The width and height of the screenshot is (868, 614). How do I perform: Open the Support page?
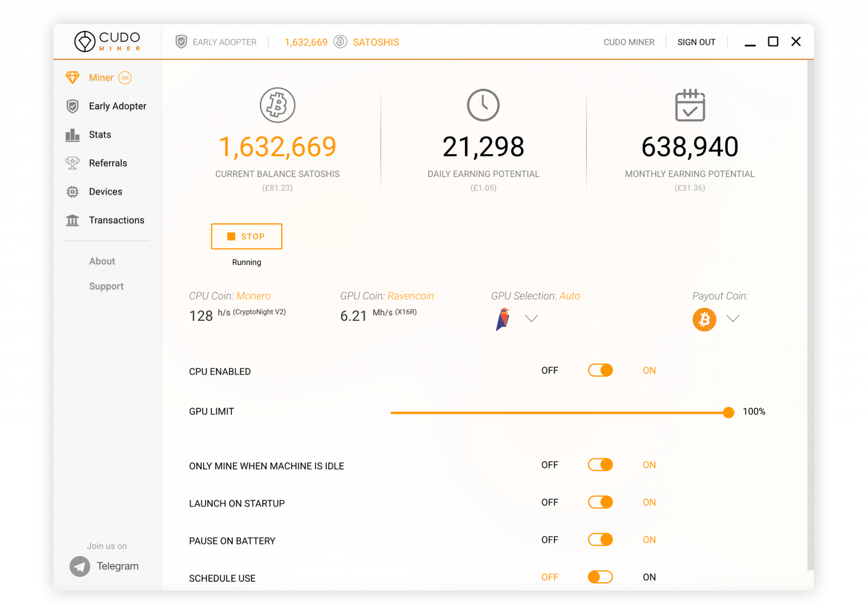pos(106,286)
